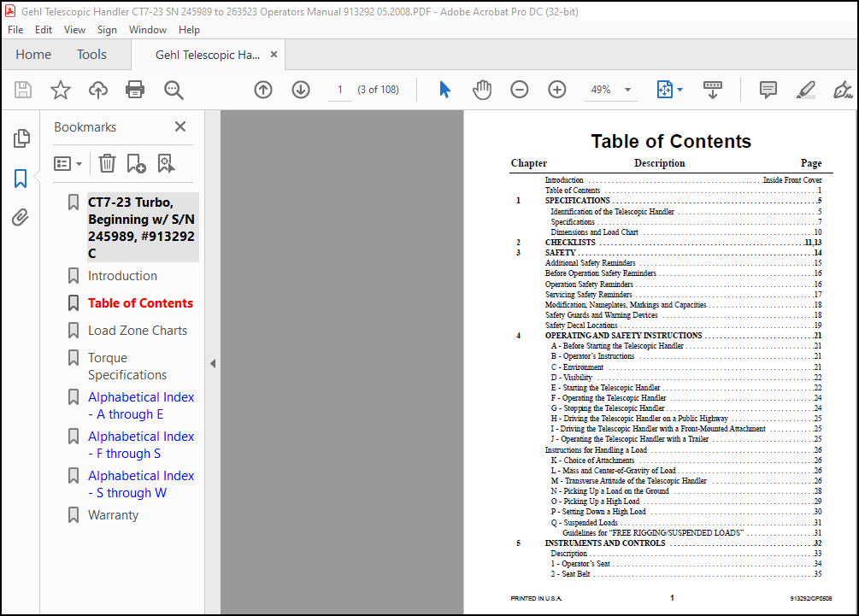The height and width of the screenshot is (616, 859).
Task: Activate the selection arrow tool
Action: pyautogui.click(x=444, y=89)
